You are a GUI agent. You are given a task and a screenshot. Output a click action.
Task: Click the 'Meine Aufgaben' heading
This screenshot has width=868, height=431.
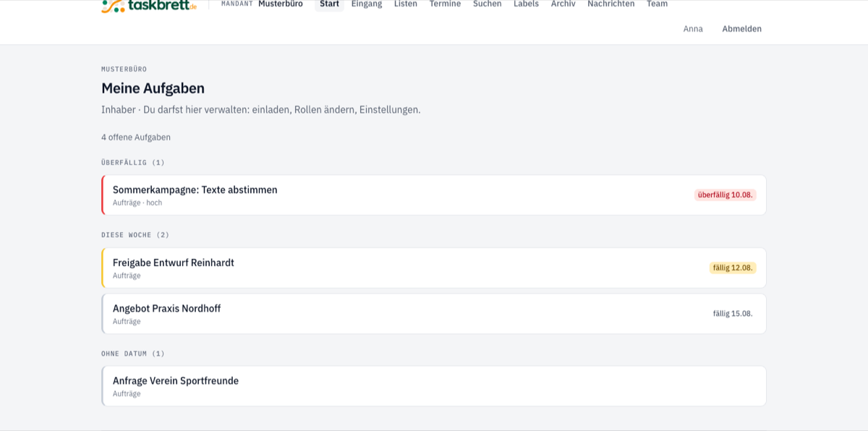tap(153, 88)
